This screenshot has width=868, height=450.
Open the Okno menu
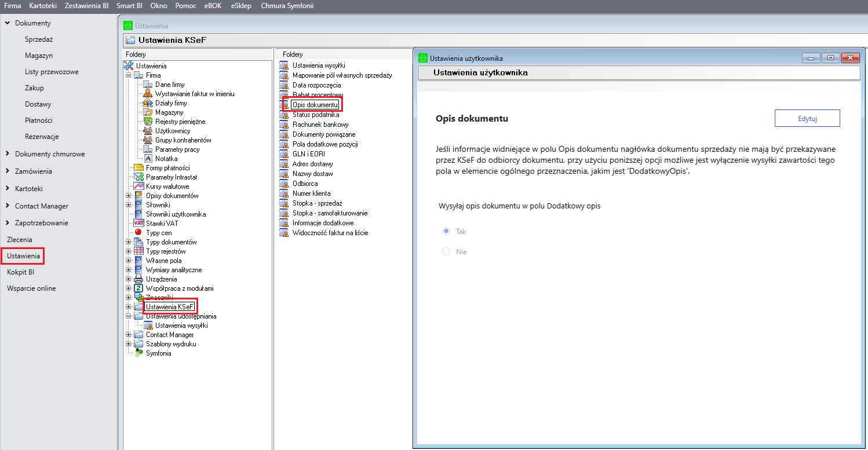(x=159, y=6)
